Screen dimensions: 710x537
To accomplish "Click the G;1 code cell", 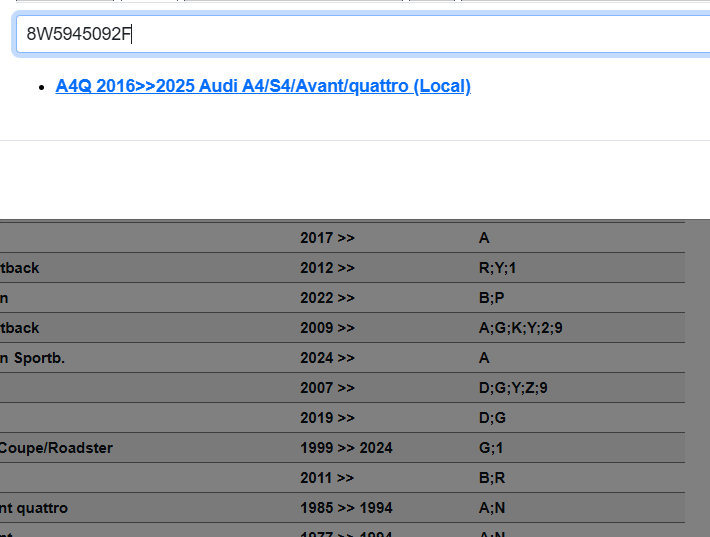I will point(489,448).
